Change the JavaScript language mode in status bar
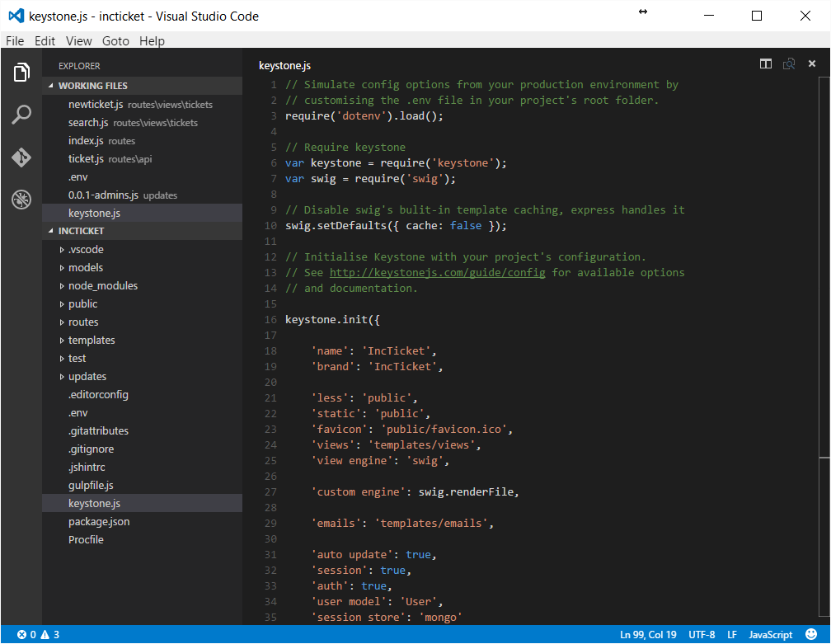 click(770, 634)
